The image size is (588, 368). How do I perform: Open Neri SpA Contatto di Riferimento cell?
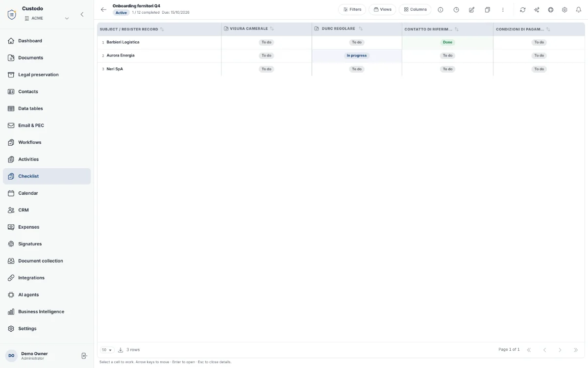(447, 69)
